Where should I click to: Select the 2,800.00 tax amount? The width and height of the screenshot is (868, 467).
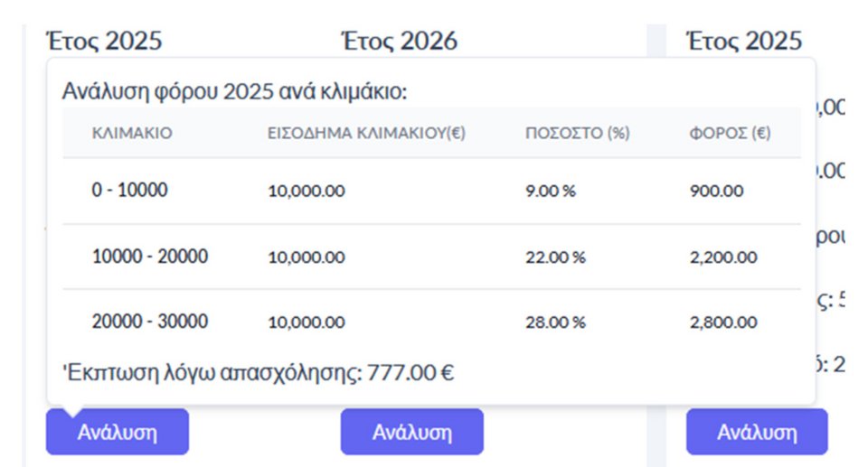coord(723,322)
